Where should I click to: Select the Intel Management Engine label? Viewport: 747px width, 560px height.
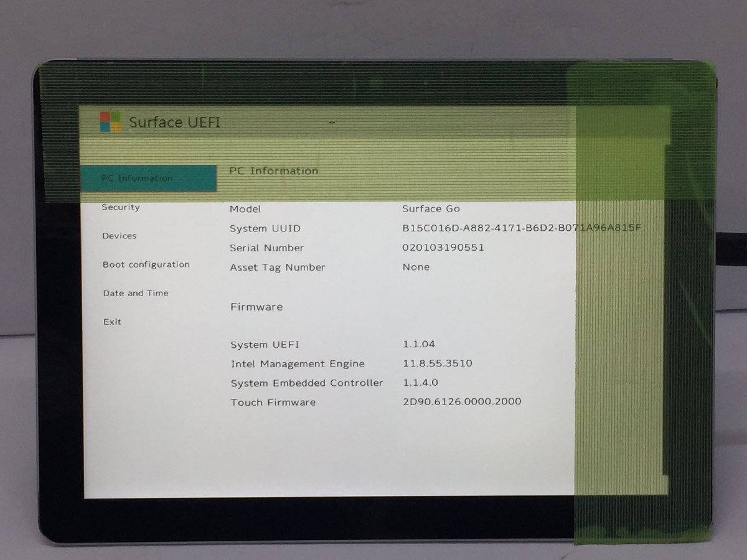298,364
